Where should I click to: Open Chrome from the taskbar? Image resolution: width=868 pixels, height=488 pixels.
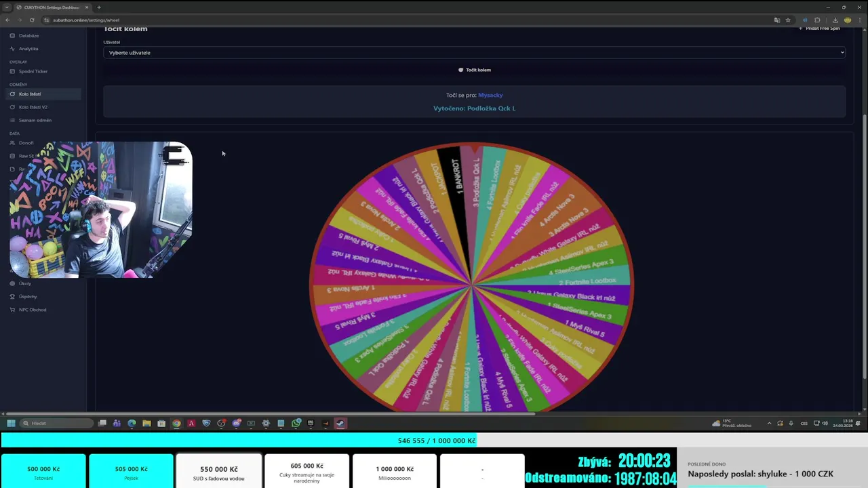click(x=176, y=423)
